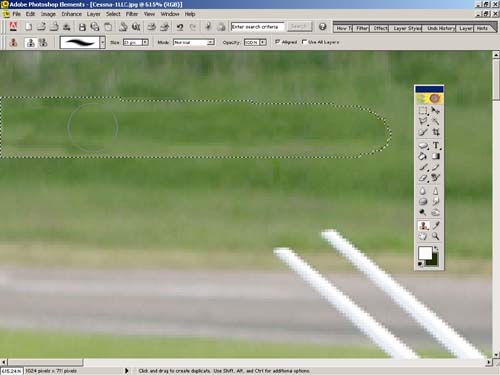
Task: Click the Undo step-backward icon
Action: [180, 27]
